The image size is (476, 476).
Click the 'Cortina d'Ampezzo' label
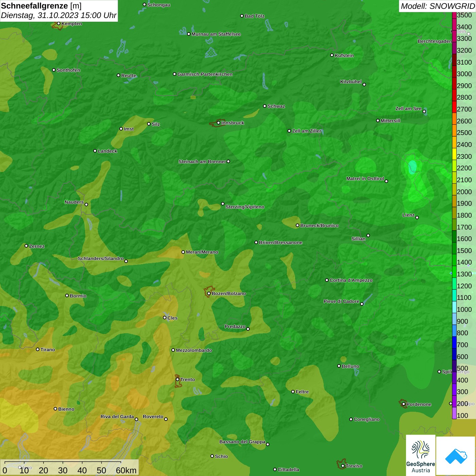coord(351,280)
